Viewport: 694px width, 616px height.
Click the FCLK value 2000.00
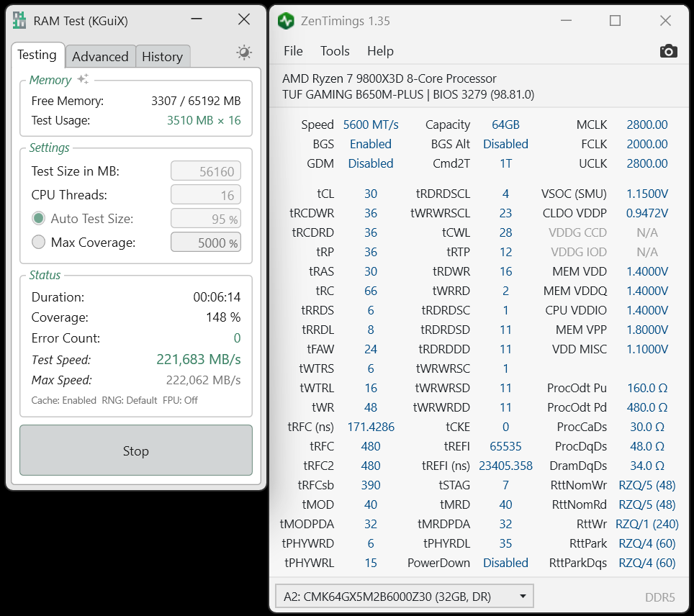[646, 144]
